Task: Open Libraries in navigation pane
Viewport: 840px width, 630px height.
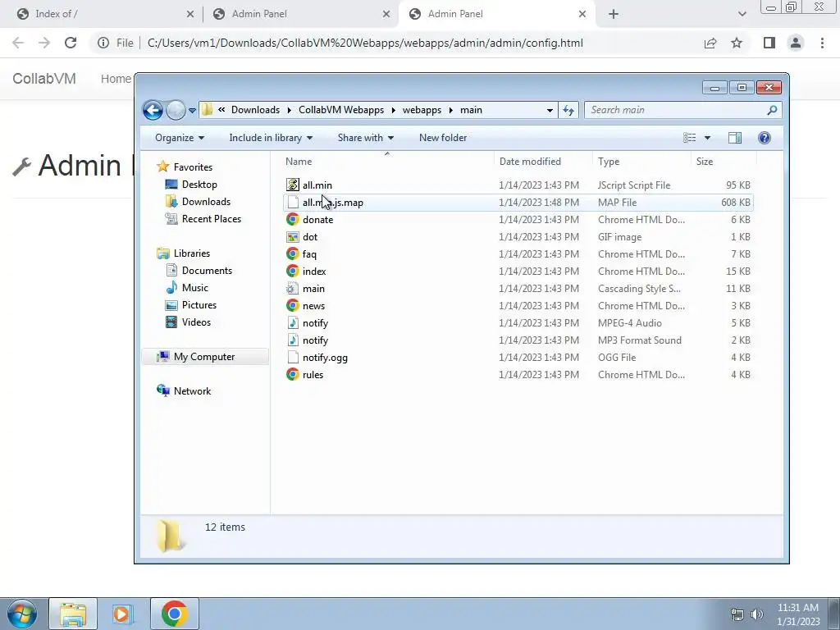Action: 183,253
